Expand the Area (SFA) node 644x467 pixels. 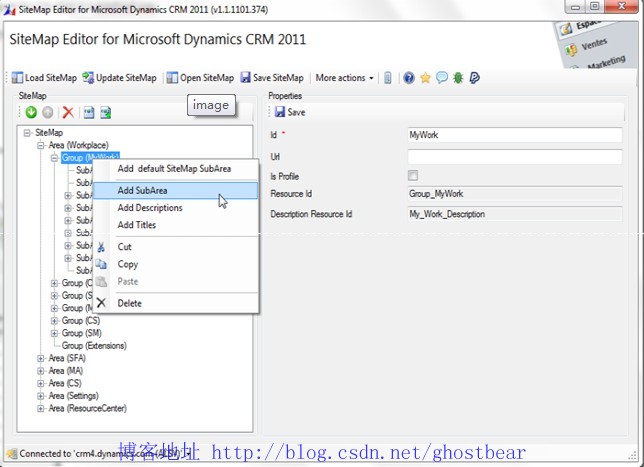(x=40, y=358)
